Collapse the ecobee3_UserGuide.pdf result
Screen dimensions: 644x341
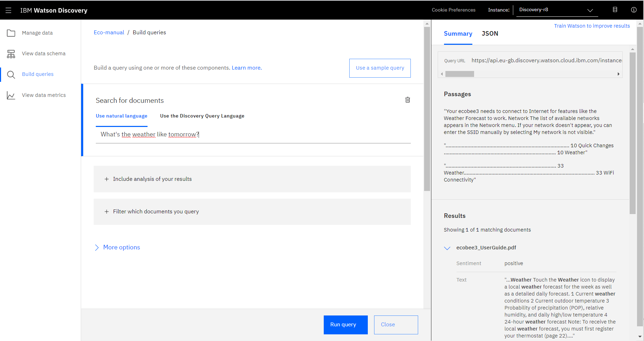pyautogui.click(x=447, y=248)
